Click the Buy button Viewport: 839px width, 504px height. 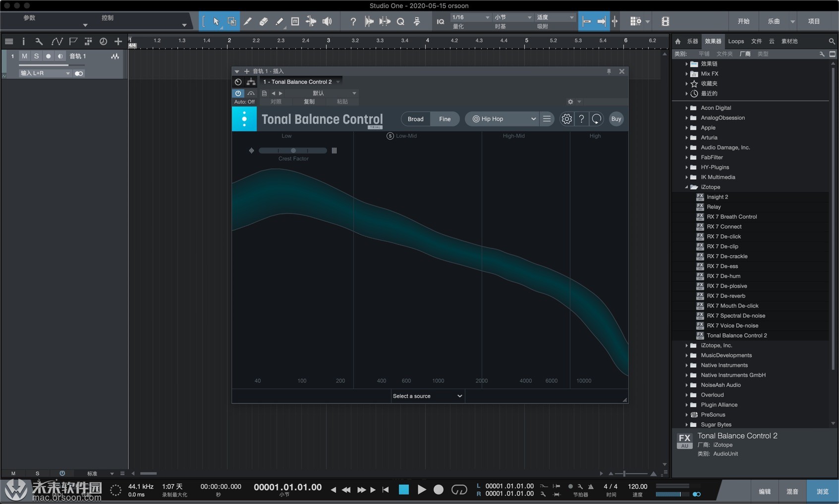click(616, 119)
